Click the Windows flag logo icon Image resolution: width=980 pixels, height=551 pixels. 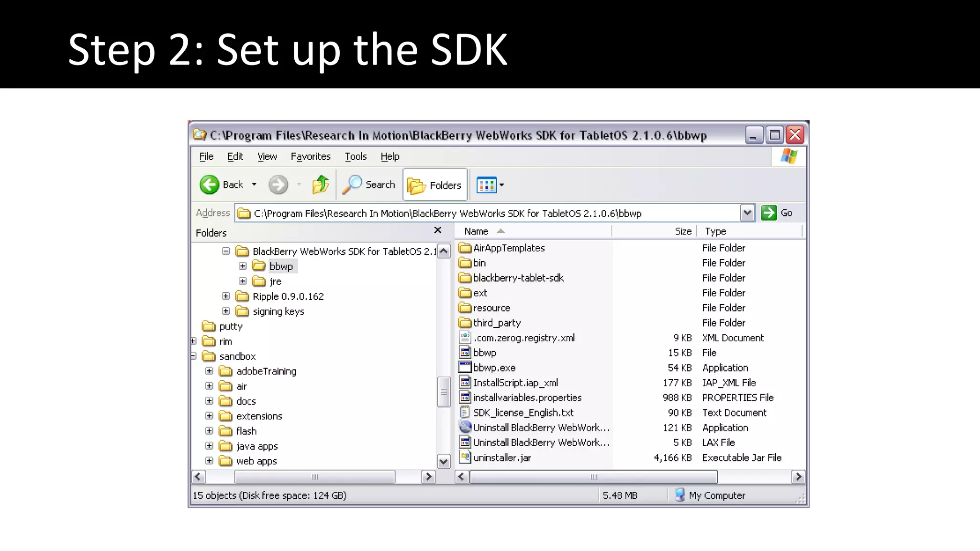pyautogui.click(x=789, y=156)
